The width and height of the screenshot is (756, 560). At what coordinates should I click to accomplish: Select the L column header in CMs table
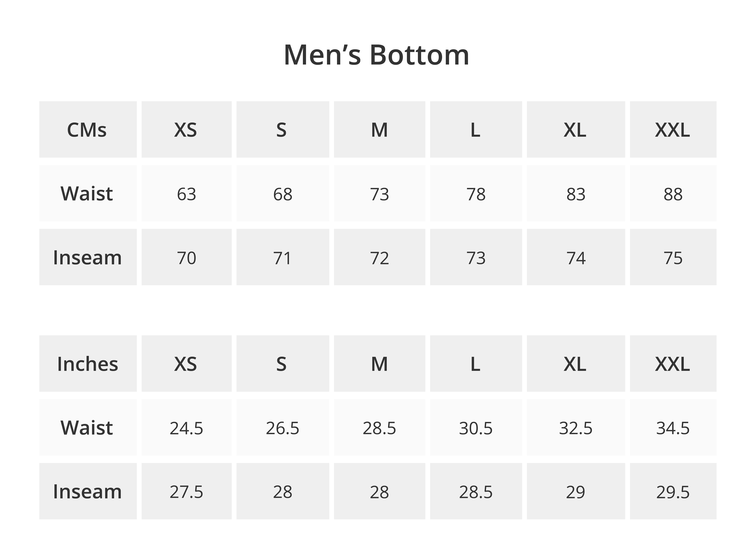pos(476,130)
